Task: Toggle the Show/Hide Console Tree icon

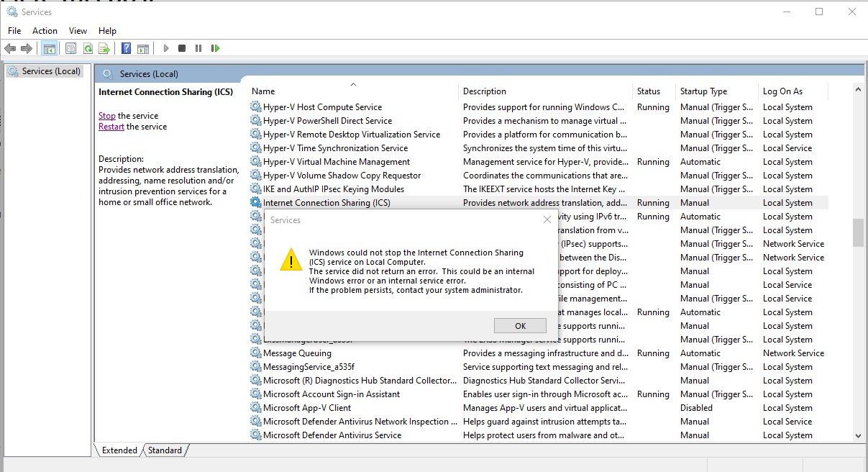Action: [x=48, y=48]
